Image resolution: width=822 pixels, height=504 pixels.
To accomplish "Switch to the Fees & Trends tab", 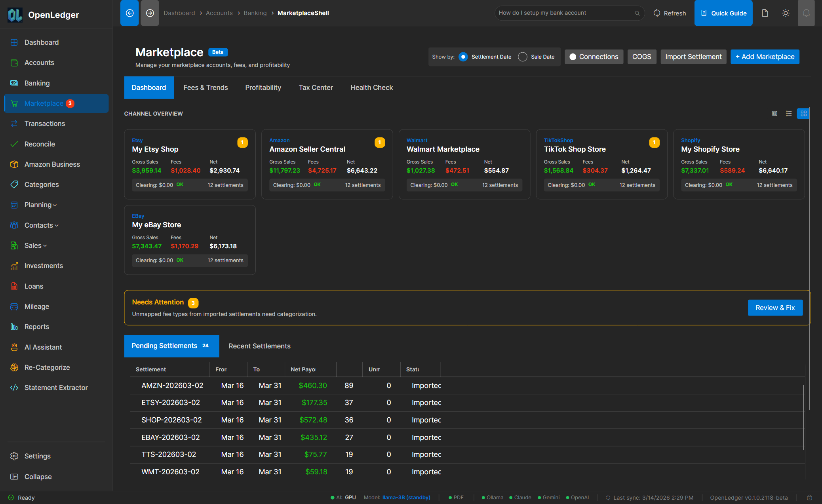I will [x=205, y=87].
